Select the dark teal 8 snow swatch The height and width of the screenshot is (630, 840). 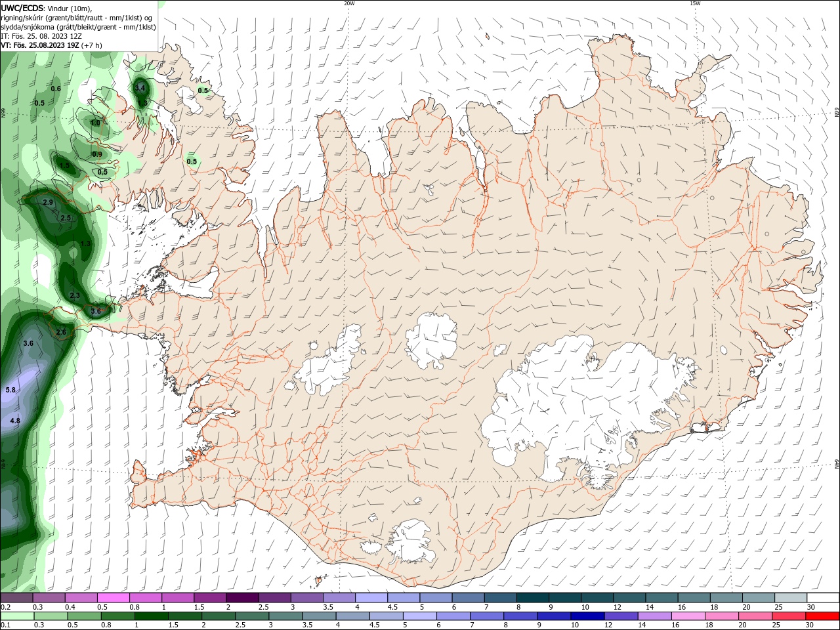click(533, 598)
